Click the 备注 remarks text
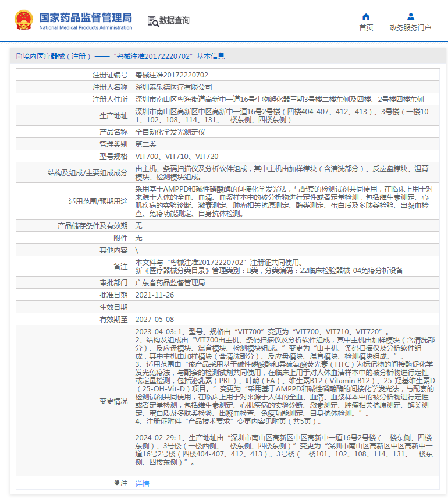The width and height of the screenshot is (448, 499). click(269, 266)
